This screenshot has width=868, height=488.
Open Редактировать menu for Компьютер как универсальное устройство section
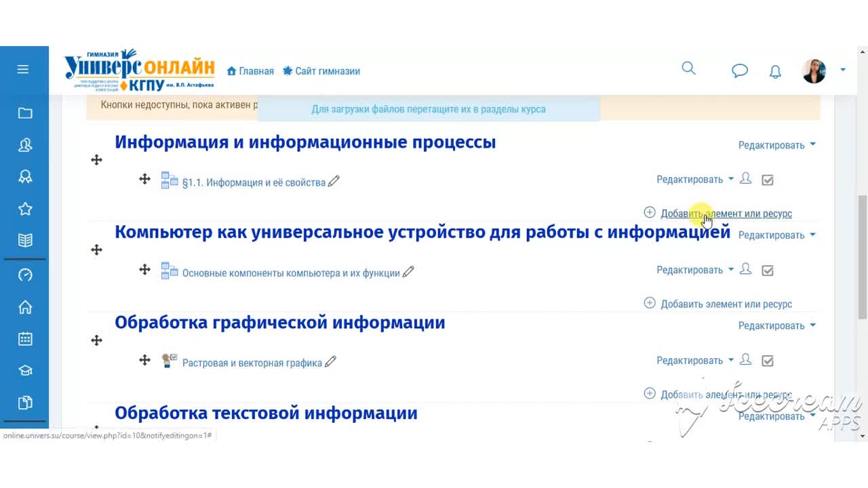point(776,235)
